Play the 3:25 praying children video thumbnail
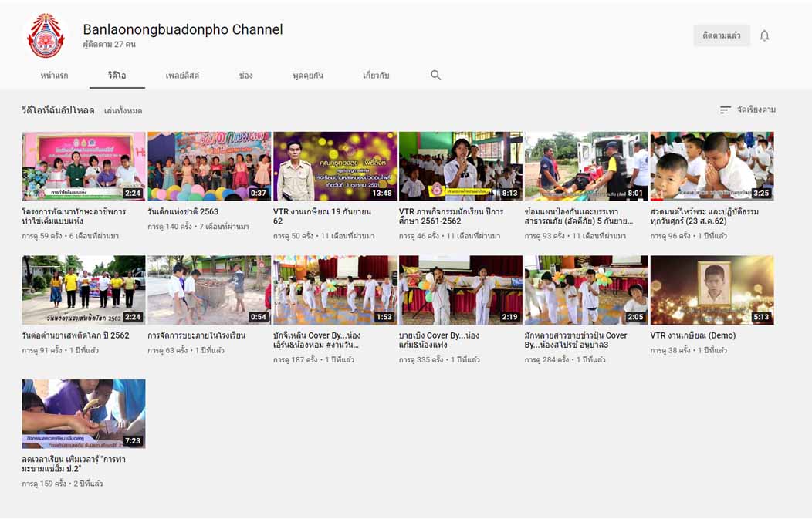This screenshot has height=519, width=812. click(x=712, y=166)
